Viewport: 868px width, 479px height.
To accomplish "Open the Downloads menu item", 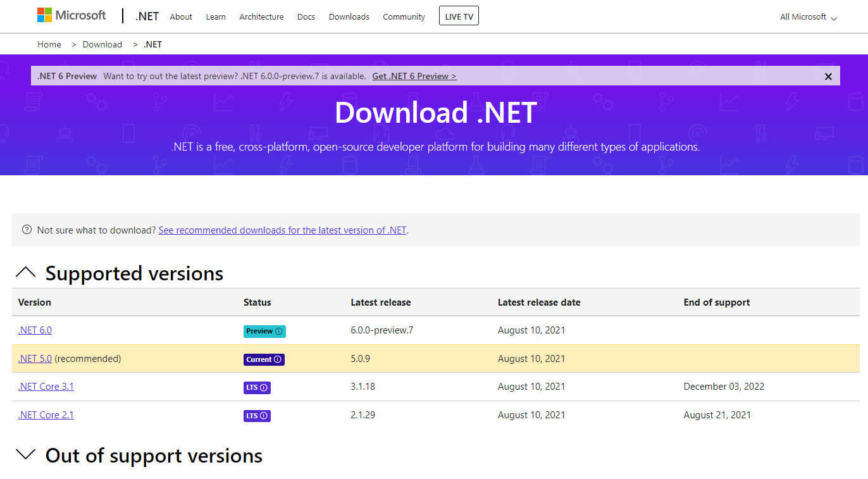I will [349, 17].
